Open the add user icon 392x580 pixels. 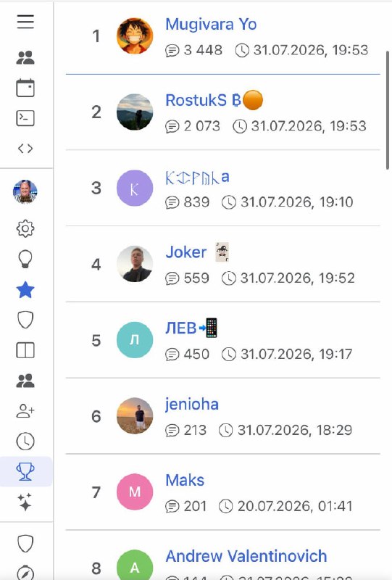tap(25, 411)
